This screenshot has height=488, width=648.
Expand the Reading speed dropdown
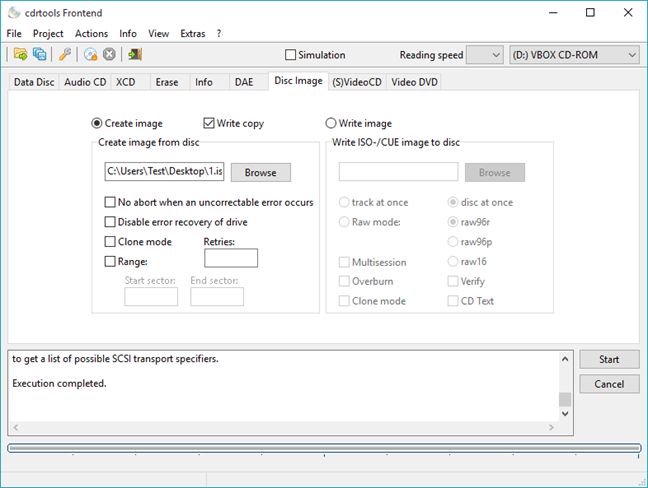coord(484,55)
